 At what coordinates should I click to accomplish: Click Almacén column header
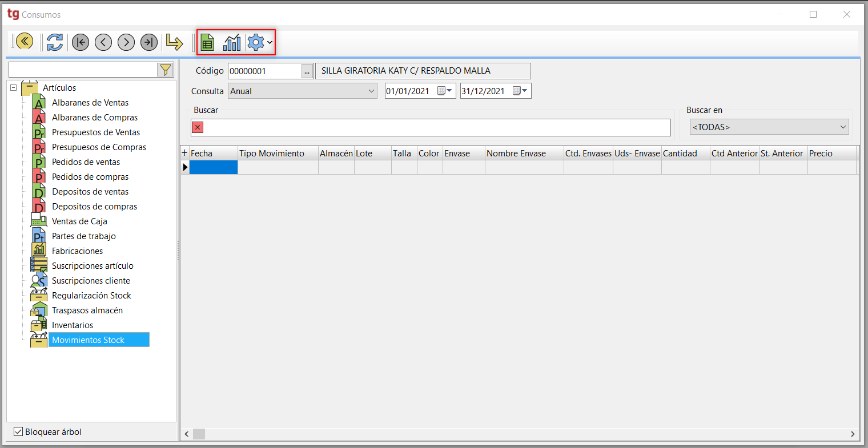pos(336,154)
